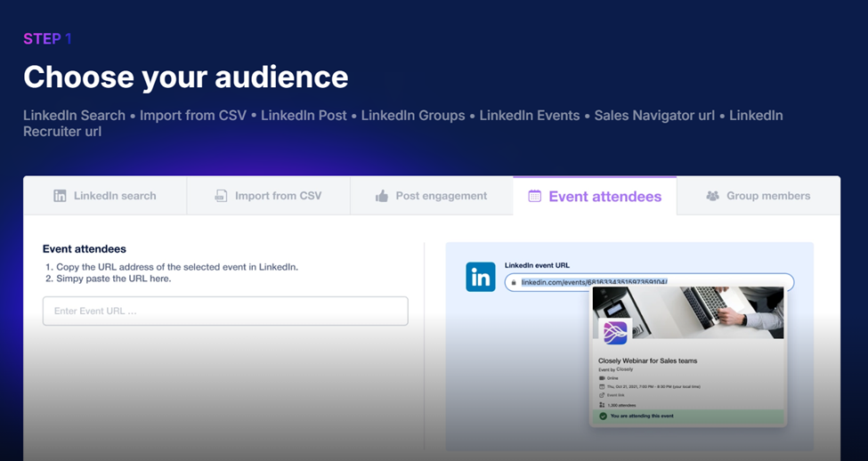This screenshot has height=461, width=868.
Task: Click 'Closely Webinar for Sales teams' title
Action: coord(648,360)
